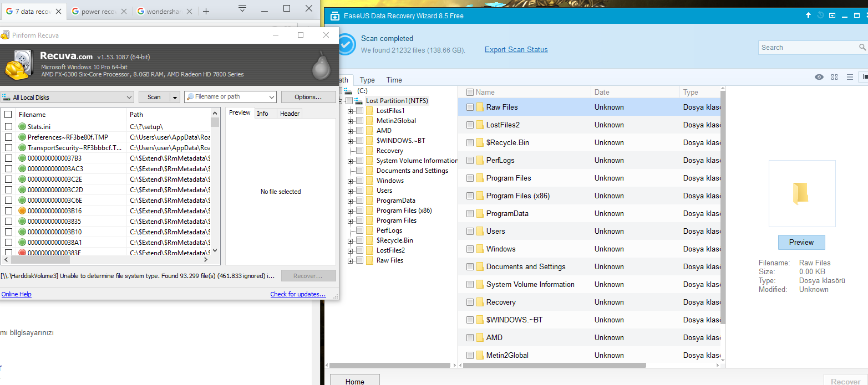Switch to Recuva Header tab
The image size is (868, 385).
[x=290, y=113]
